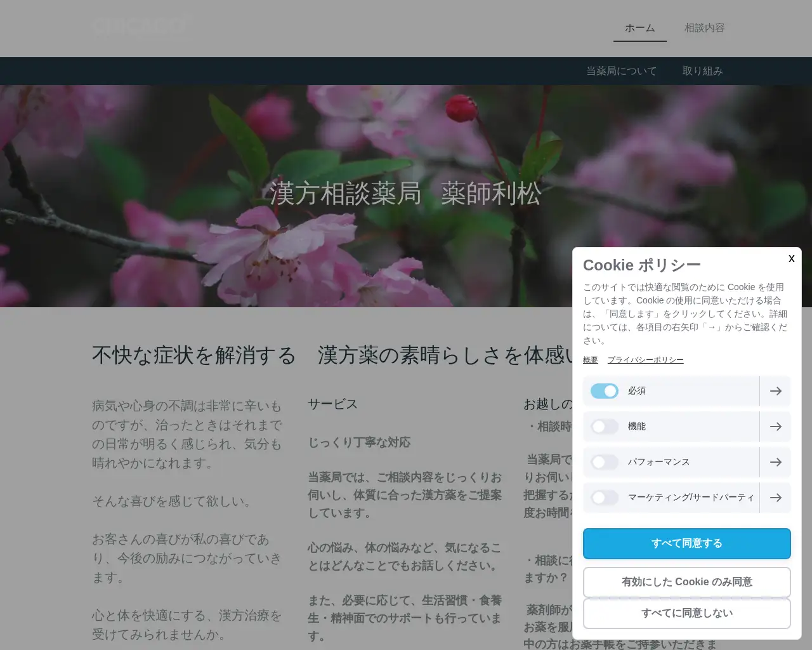Enable the 機能 cookie toggle
This screenshot has width=812, height=650.
604,427
